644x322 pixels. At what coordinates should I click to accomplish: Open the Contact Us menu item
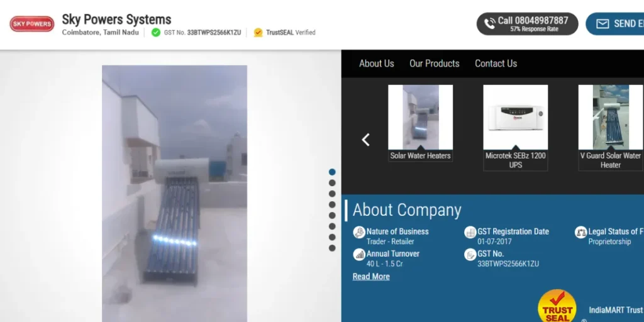coord(496,64)
